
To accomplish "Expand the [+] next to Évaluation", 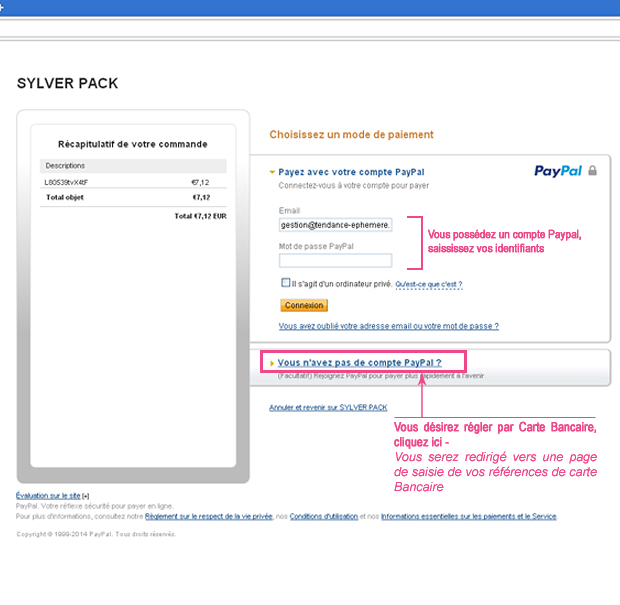I will pos(85,496).
